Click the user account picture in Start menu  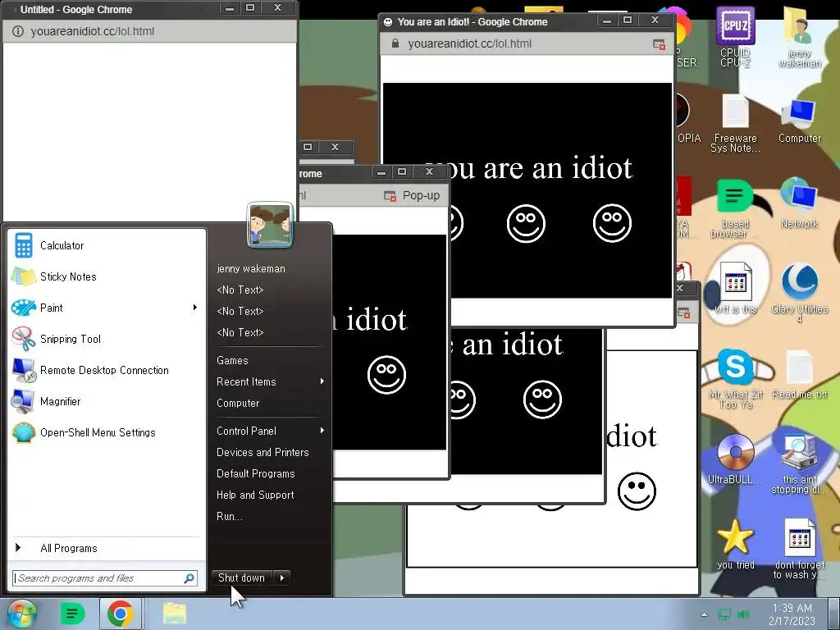[270, 225]
